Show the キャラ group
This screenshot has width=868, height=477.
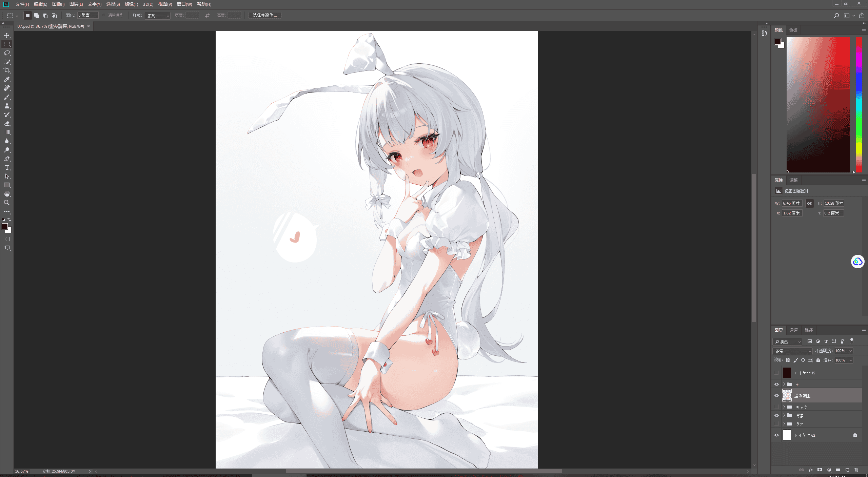[x=776, y=407]
